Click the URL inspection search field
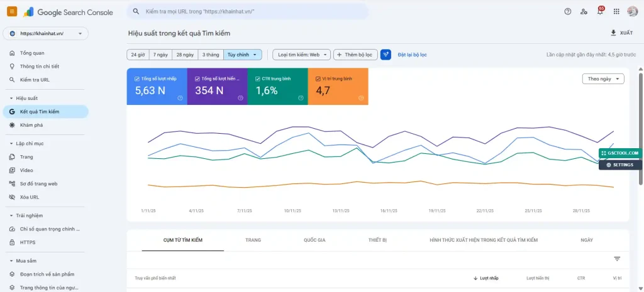The height and width of the screenshot is (292, 644). 247,11
